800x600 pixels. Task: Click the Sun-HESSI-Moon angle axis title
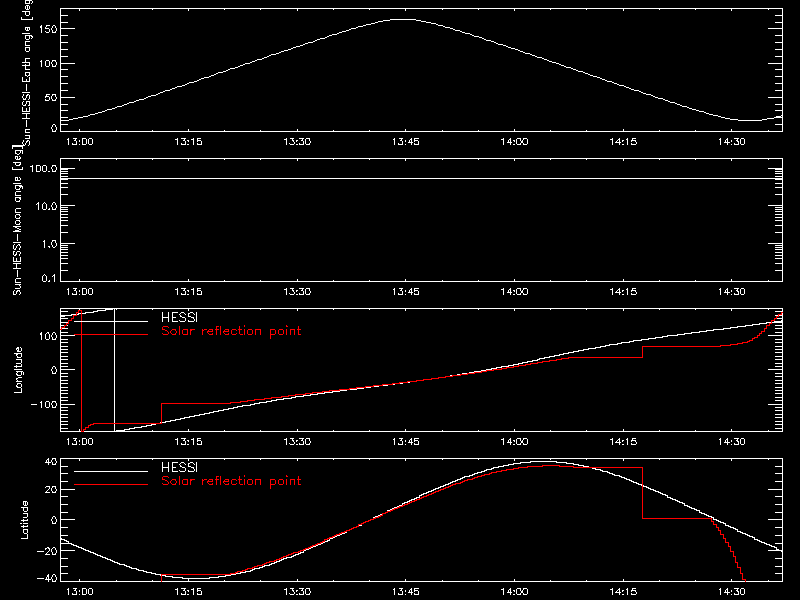tap(17, 220)
